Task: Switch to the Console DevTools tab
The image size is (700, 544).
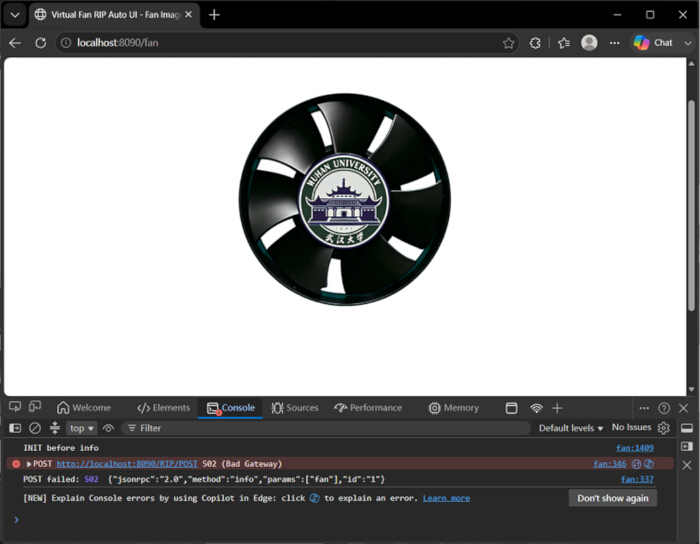Action: click(230, 408)
